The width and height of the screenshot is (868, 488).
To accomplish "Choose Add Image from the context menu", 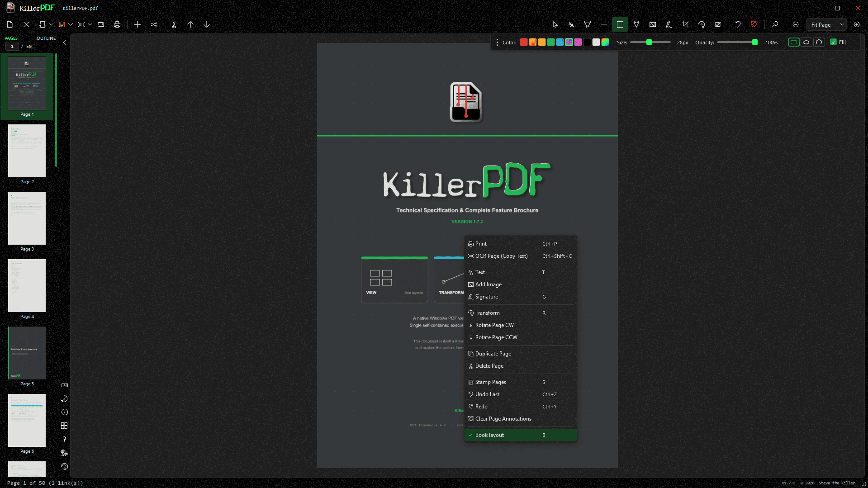I will click(x=521, y=284).
